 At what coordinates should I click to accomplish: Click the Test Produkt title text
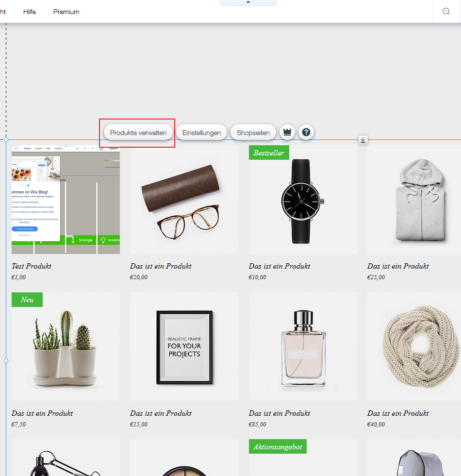point(32,266)
